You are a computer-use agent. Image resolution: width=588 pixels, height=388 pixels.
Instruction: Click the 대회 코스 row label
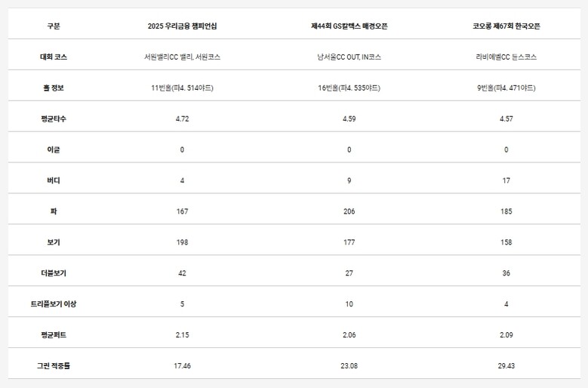click(x=53, y=57)
